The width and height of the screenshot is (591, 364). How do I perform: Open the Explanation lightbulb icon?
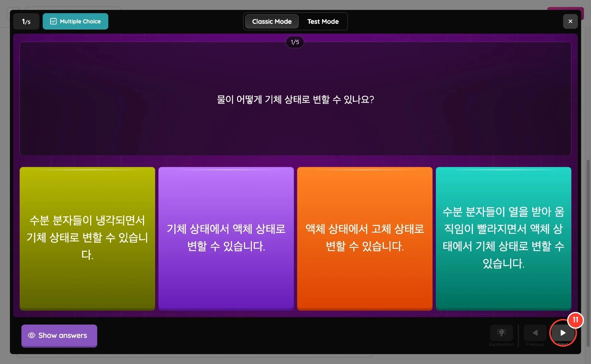501,333
